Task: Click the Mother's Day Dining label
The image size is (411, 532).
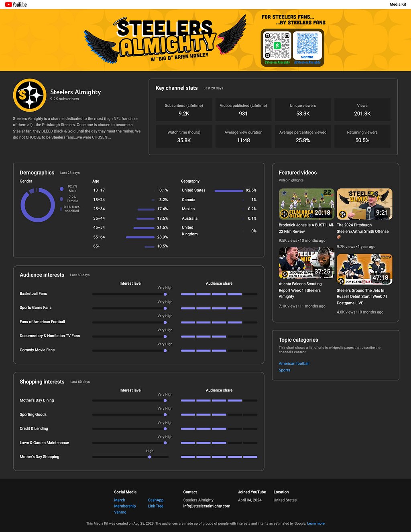Action: tap(37, 400)
